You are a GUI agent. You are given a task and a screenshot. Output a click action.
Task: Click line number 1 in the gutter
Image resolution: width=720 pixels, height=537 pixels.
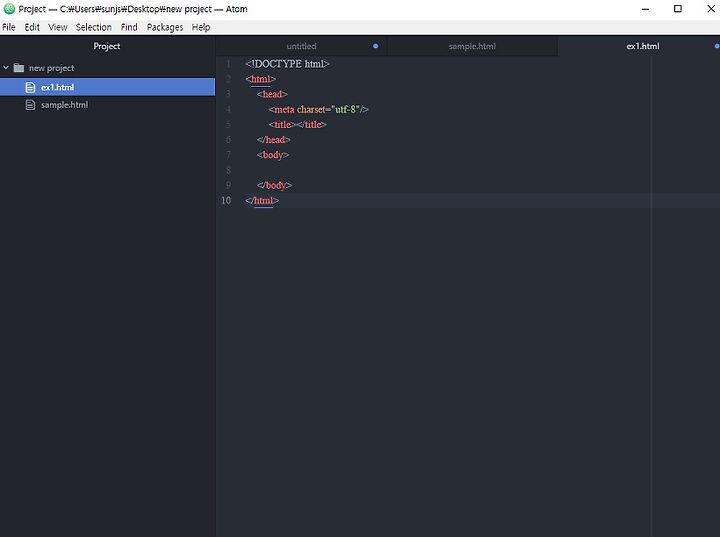(228, 64)
